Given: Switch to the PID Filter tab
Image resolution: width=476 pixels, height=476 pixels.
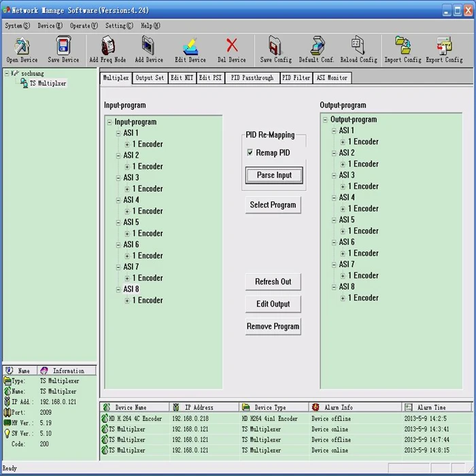Looking at the screenshot, I should 296,78.
